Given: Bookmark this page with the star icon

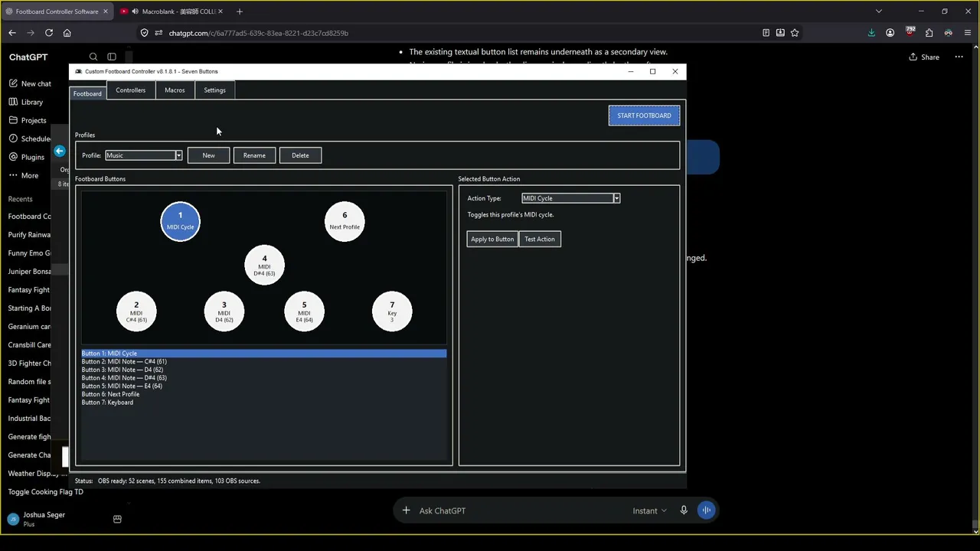Looking at the screenshot, I should (x=795, y=33).
